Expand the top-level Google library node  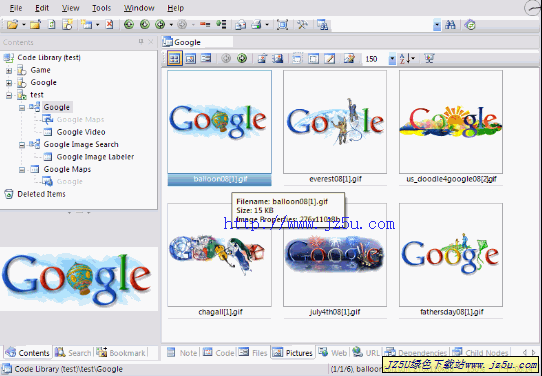(x=9, y=83)
